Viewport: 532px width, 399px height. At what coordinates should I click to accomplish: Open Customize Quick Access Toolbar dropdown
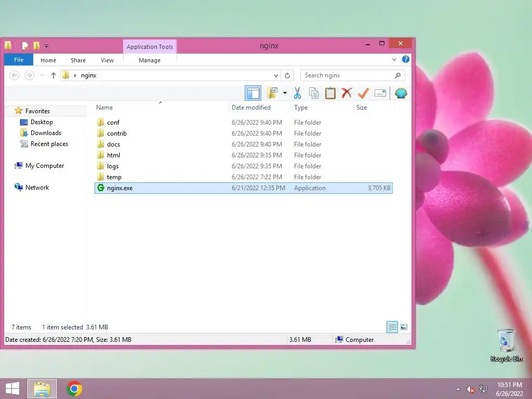click(46, 46)
